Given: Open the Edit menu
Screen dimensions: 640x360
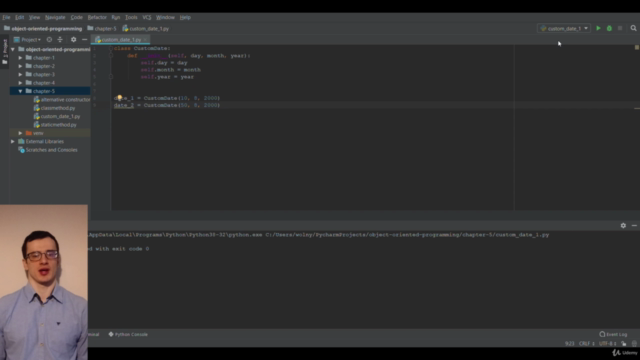Looking at the screenshot, I should click(20, 17).
